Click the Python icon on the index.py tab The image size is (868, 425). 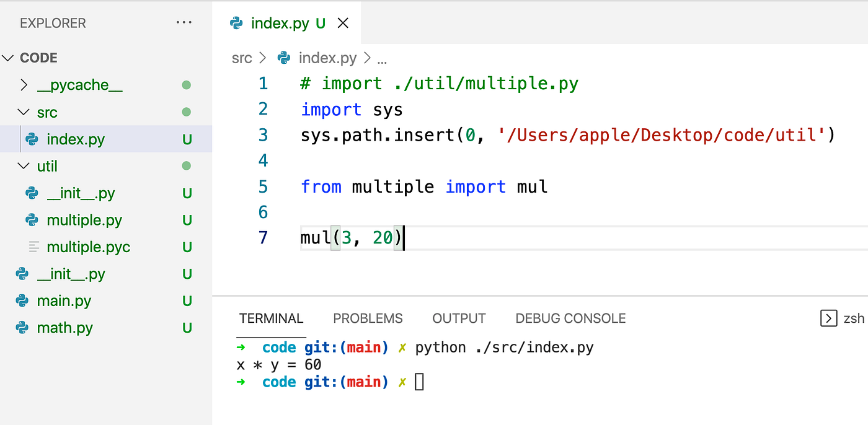[x=237, y=22]
